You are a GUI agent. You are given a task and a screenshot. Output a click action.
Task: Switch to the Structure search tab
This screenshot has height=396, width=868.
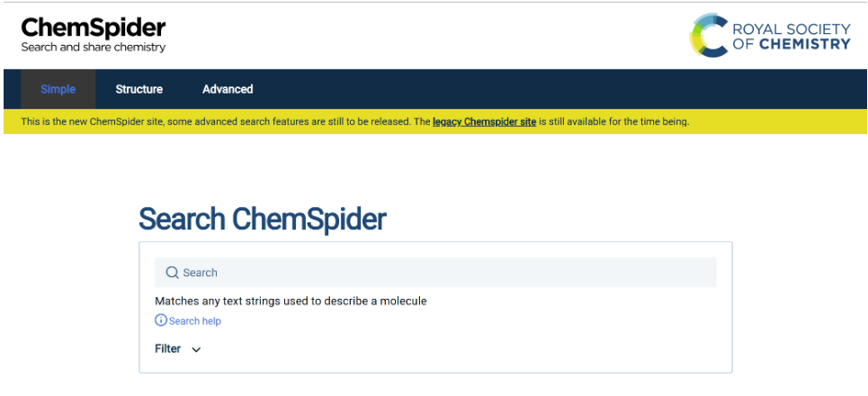coord(139,89)
